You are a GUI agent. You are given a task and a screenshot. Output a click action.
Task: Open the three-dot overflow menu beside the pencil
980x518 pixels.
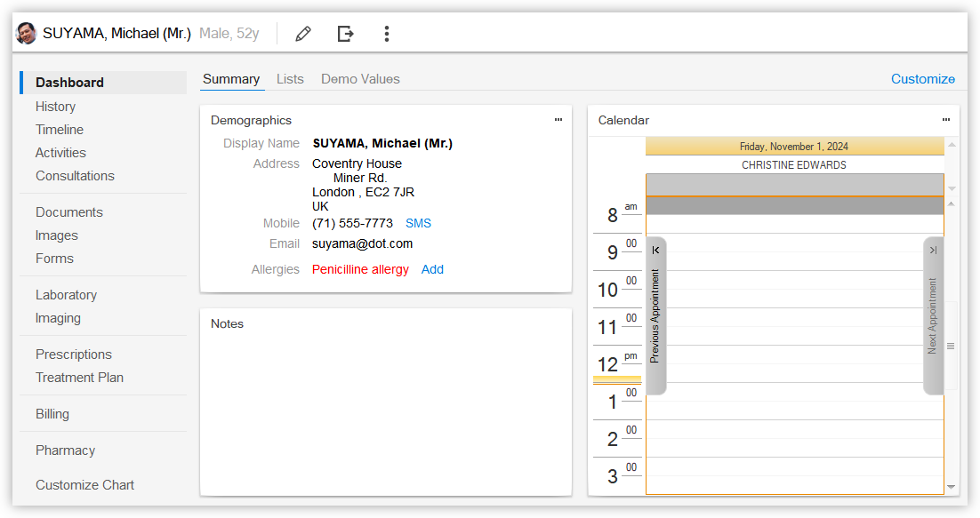pyautogui.click(x=387, y=33)
